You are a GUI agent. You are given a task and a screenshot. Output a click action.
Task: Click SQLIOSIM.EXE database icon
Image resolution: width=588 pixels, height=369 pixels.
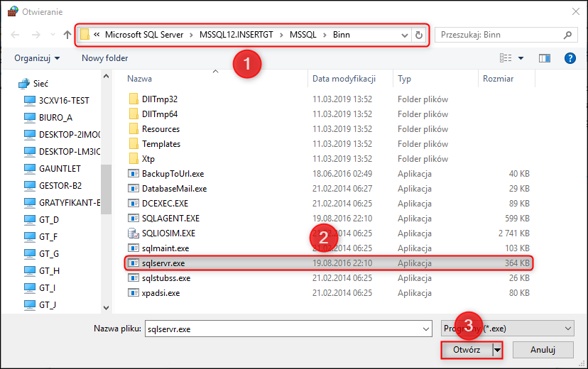pyautogui.click(x=134, y=233)
